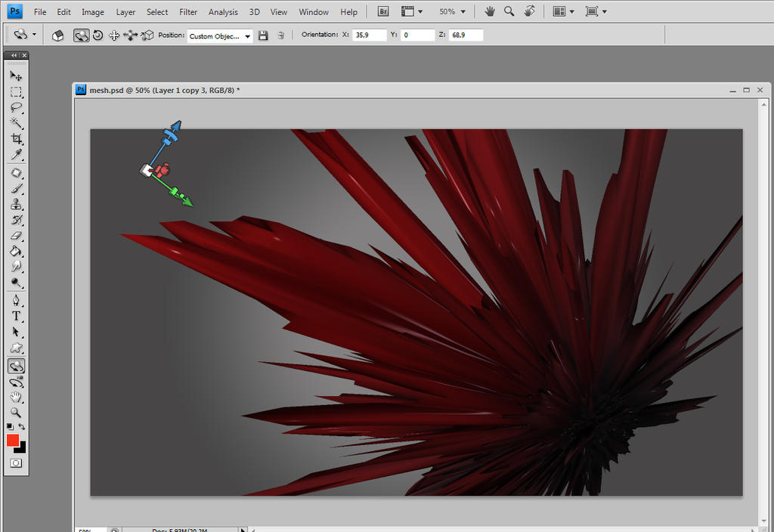The image size is (774, 532).
Task: Select the Paint Bucket tool
Action: pyautogui.click(x=16, y=251)
